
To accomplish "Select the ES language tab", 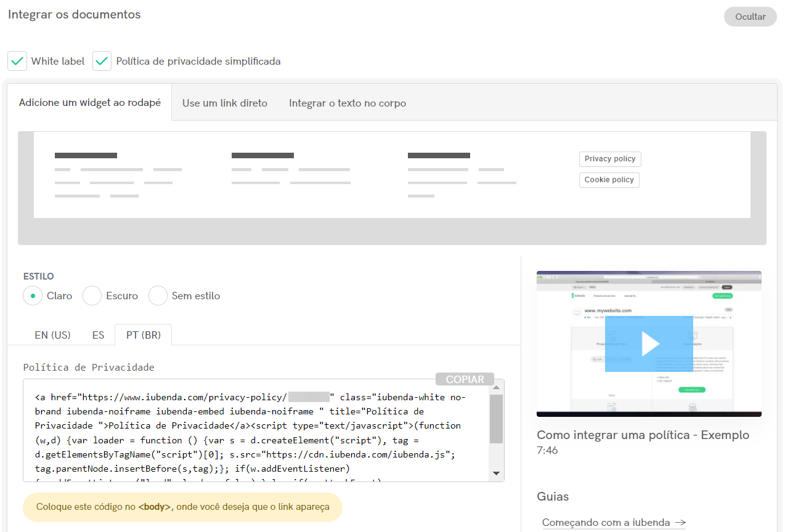I will pos(98,335).
